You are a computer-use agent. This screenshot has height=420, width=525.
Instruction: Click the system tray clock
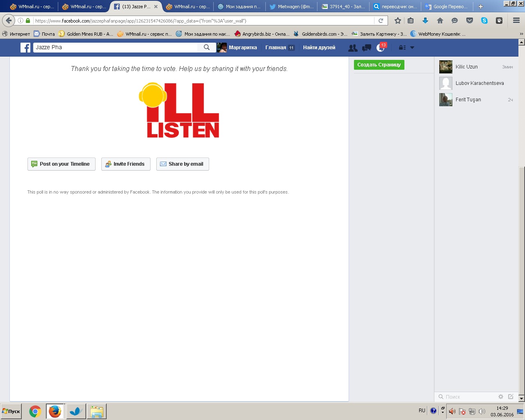[502, 411]
